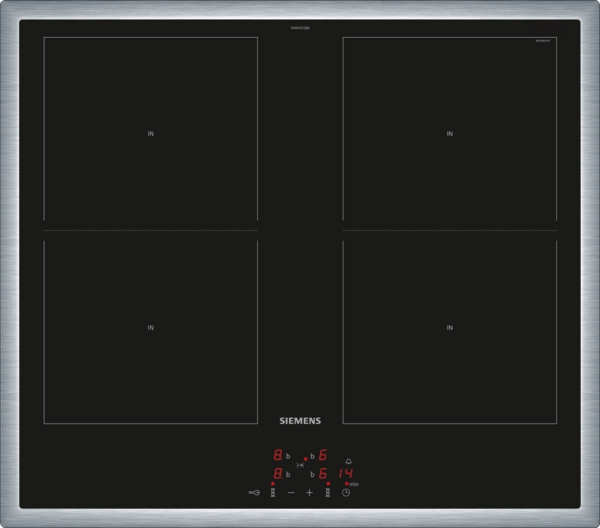Tap the SIEMENS logo
This screenshot has width=600, height=528.
coord(300,421)
